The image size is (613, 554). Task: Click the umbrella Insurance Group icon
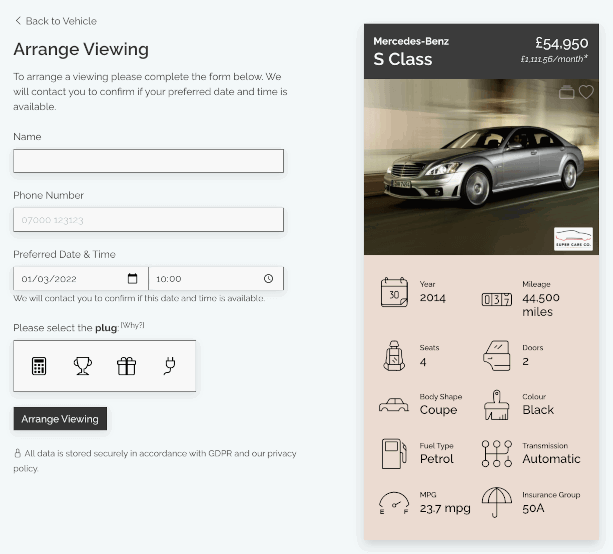[496, 502]
